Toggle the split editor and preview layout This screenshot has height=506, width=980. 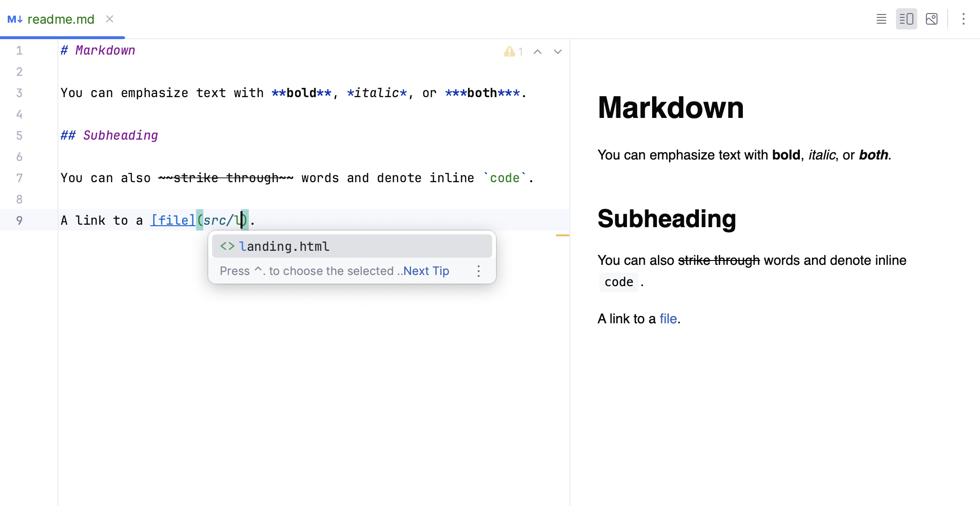(907, 19)
